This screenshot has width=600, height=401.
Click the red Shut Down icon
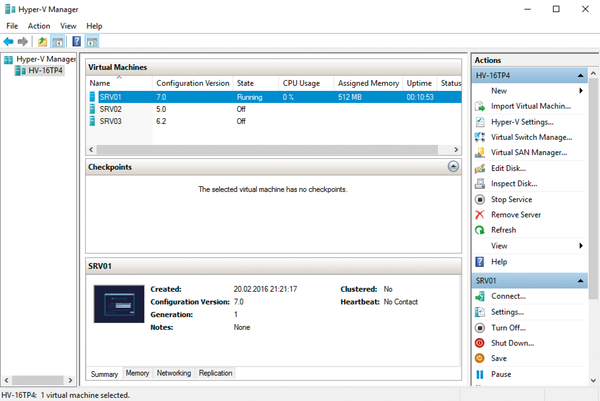coord(480,343)
